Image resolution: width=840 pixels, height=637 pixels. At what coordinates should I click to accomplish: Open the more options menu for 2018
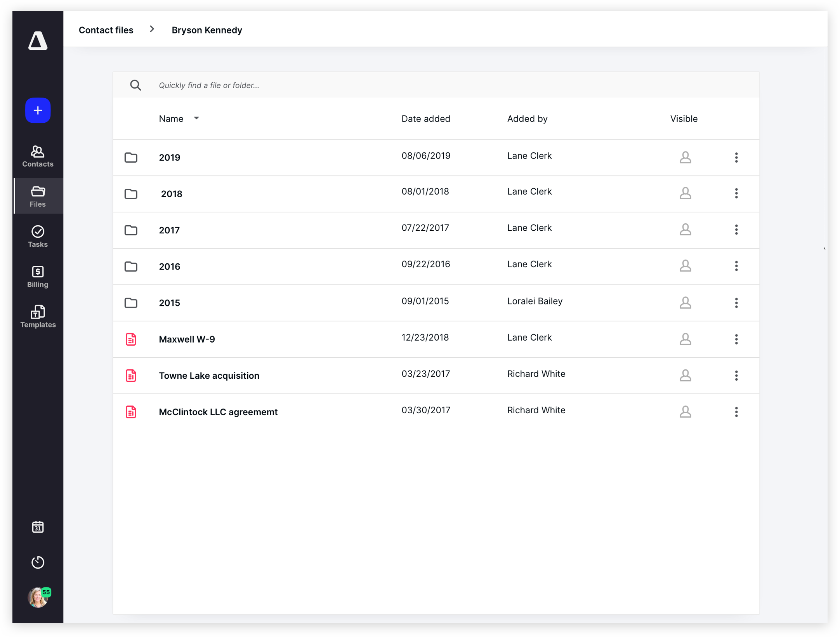click(x=736, y=193)
